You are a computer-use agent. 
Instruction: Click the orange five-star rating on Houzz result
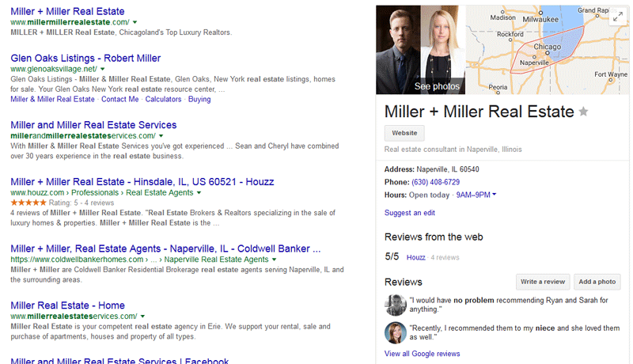(x=28, y=203)
